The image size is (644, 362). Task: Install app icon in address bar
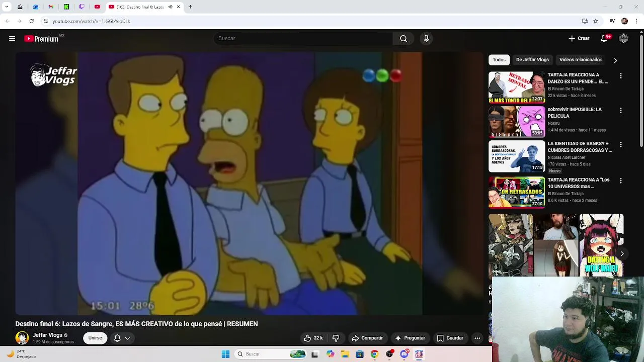pos(585,21)
